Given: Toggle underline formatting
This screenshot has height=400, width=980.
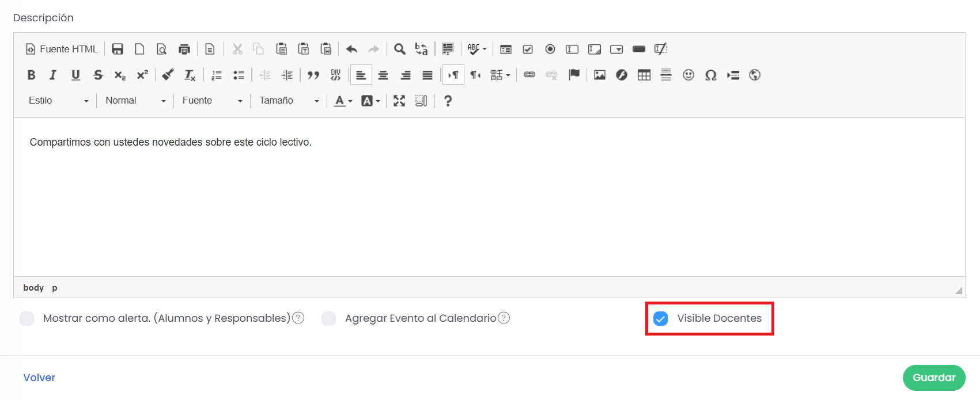Looking at the screenshot, I should coord(75,75).
